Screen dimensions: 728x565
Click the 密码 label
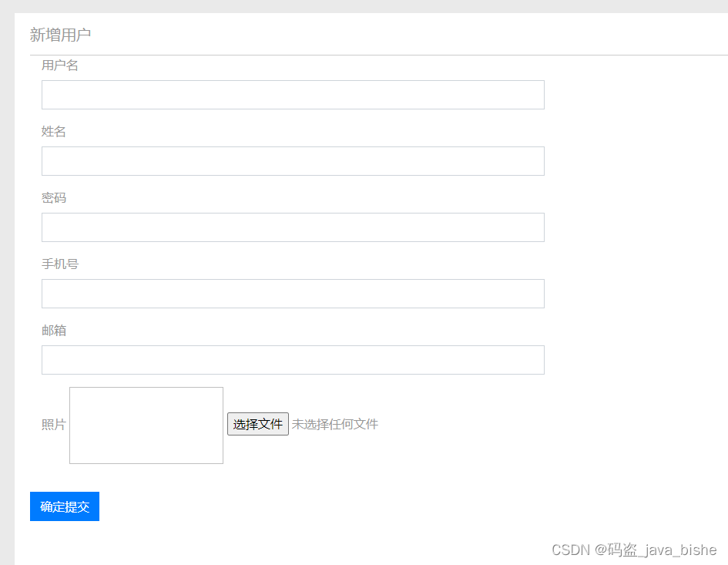pyautogui.click(x=54, y=198)
